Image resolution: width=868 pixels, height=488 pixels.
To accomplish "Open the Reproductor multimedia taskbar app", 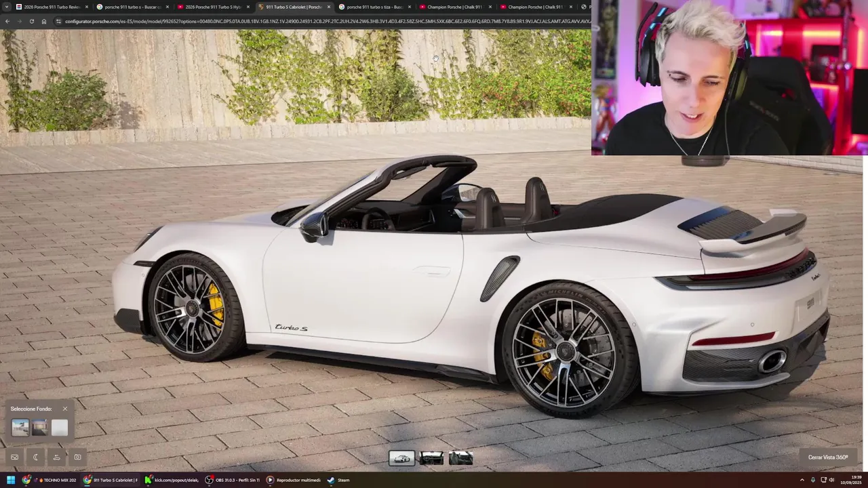I will coord(294,480).
